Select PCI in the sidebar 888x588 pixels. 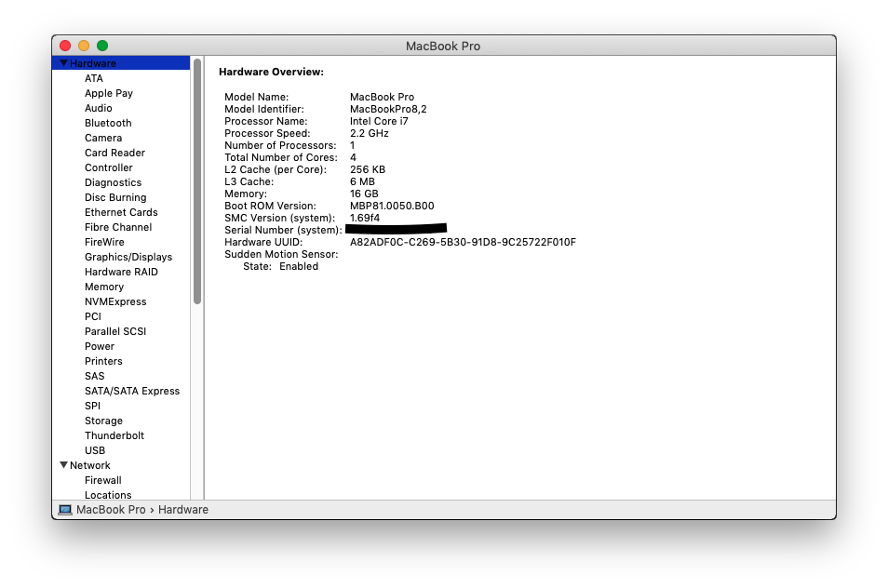93,316
